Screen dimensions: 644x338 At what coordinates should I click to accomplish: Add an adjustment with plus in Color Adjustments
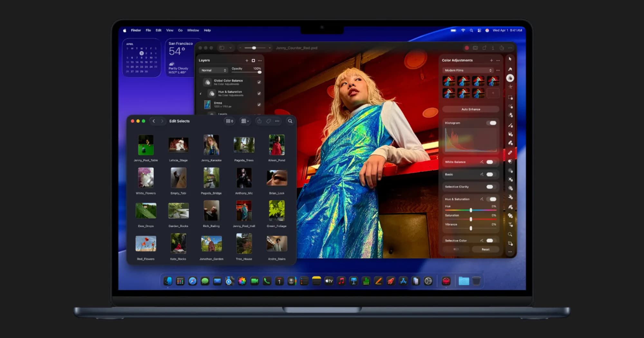[491, 61]
